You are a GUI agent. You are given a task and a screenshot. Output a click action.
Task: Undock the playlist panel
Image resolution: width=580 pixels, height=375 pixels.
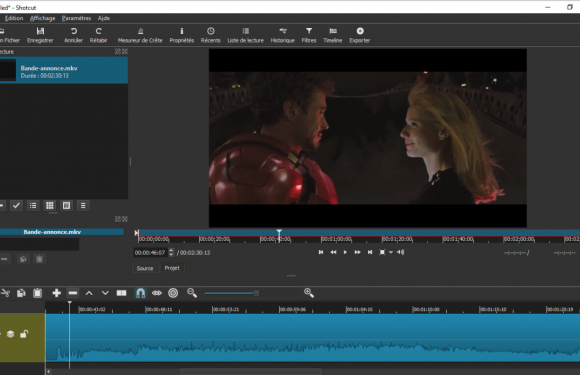click(118, 51)
